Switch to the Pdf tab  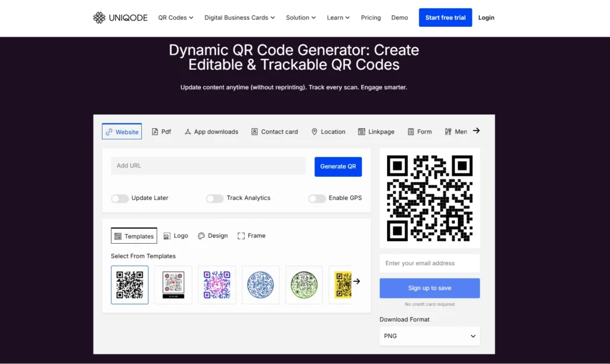161,132
